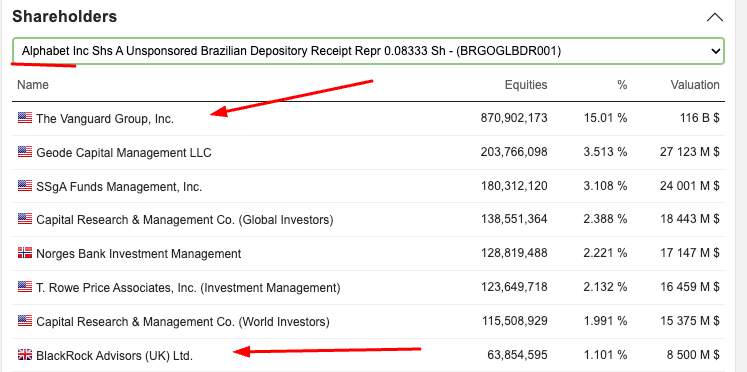Open Norges Bank Investment Management link
Image resolution: width=747 pixels, height=372 pixels.
tap(139, 254)
